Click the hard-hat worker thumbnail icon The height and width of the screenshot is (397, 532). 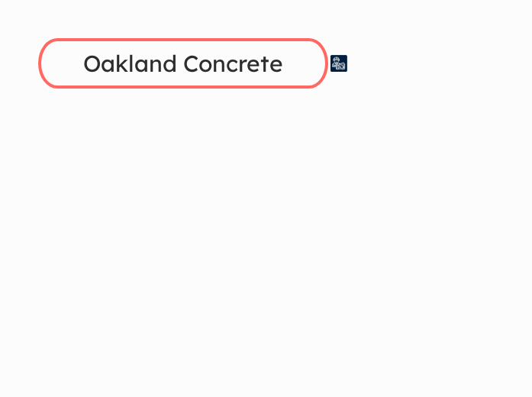[339, 63]
